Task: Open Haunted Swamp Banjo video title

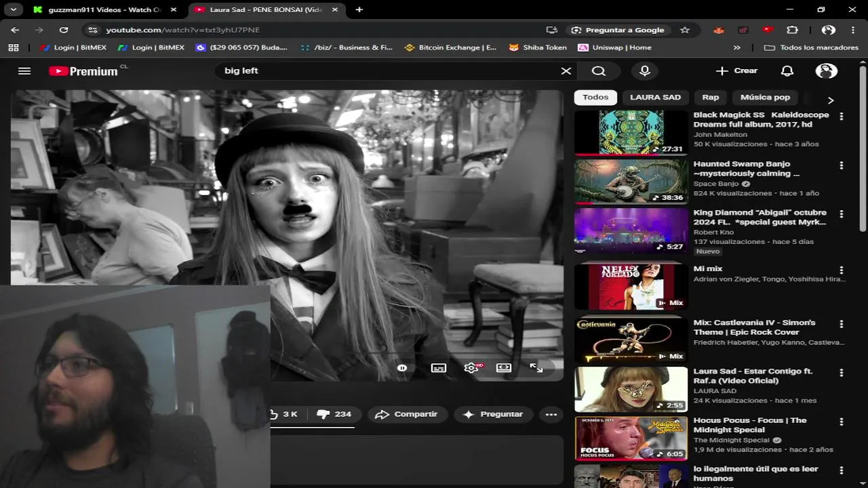Action: (x=746, y=168)
